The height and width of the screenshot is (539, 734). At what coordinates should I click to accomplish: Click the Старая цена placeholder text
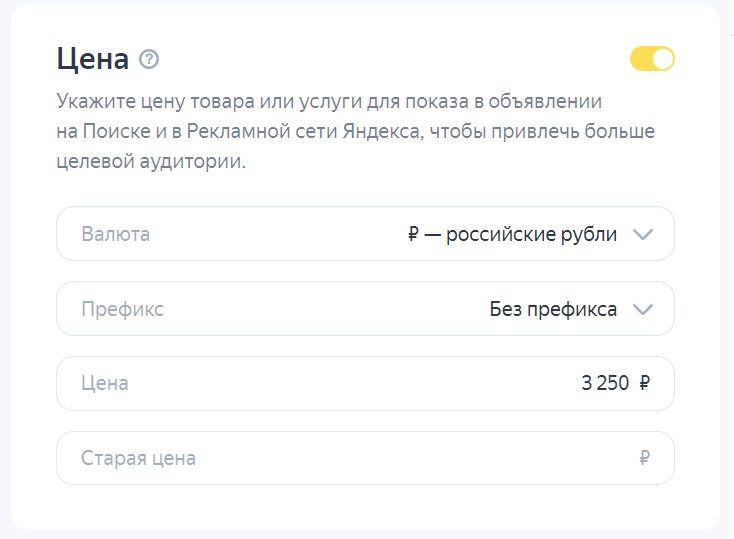(x=138, y=459)
